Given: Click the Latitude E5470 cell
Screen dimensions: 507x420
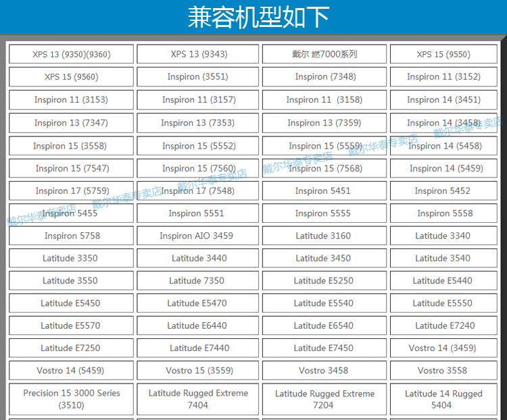Looking at the screenshot, I should tap(198, 303).
